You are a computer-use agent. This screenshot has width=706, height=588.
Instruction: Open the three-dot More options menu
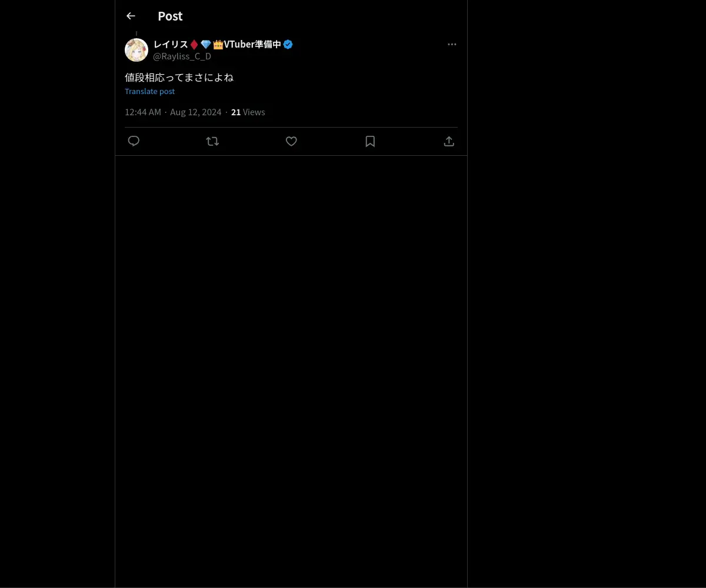coord(452,44)
